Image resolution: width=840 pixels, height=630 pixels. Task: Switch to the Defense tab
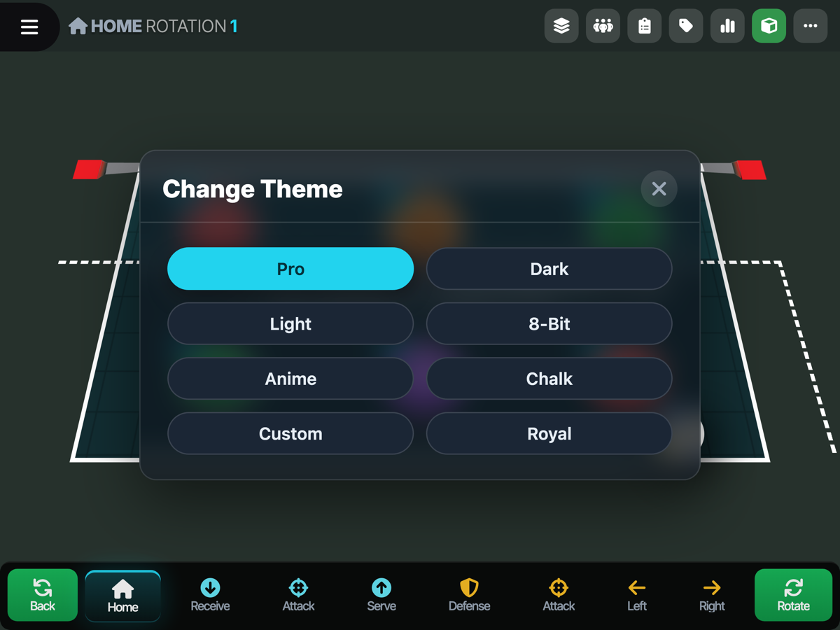click(469, 596)
